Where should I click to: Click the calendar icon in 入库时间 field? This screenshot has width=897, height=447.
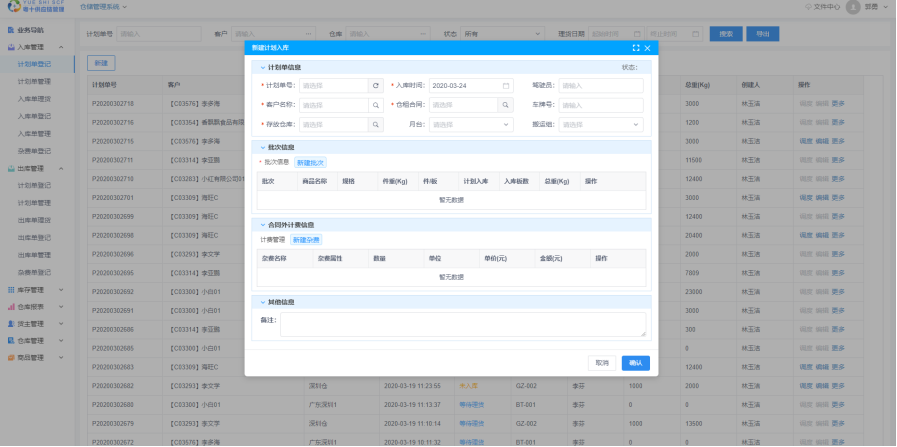point(506,86)
